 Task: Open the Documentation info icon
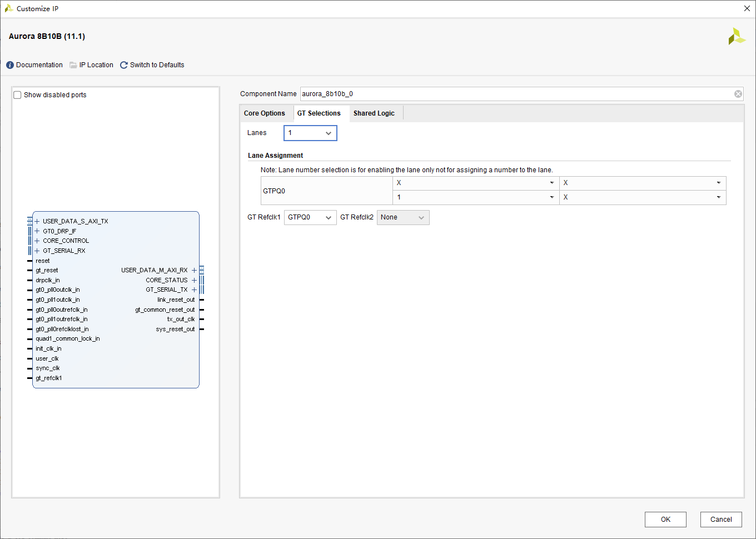tap(10, 65)
